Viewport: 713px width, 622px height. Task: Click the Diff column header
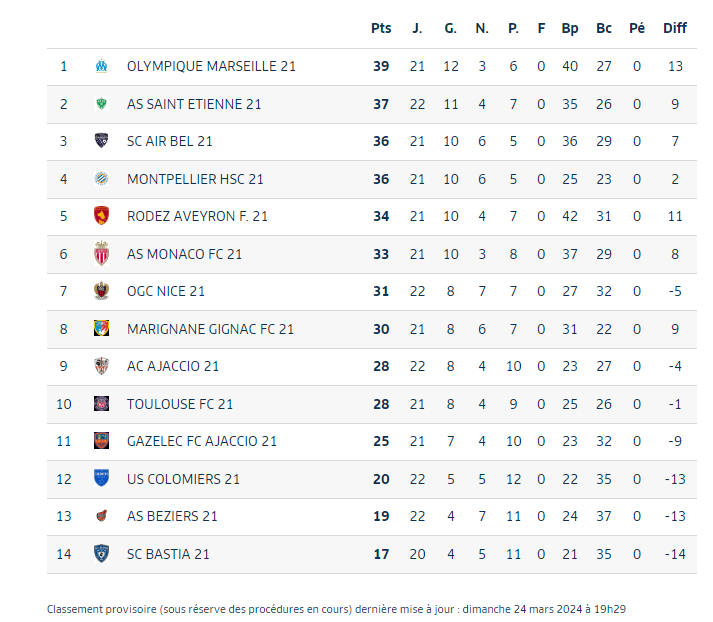(x=675, y=28)
